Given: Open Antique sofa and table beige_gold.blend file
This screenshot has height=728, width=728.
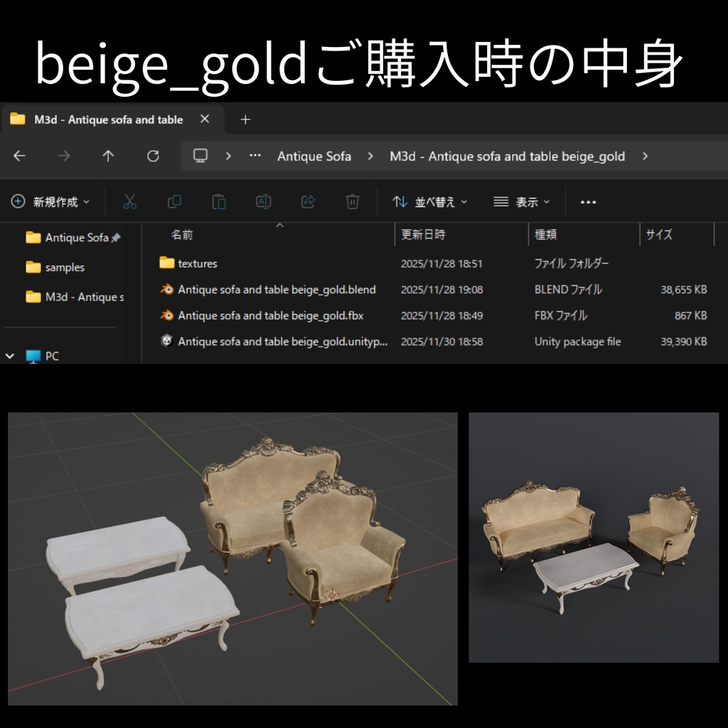Looking at the screenshot, I should pos(277,289).
